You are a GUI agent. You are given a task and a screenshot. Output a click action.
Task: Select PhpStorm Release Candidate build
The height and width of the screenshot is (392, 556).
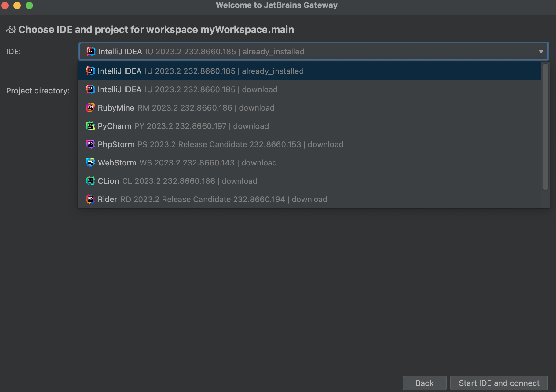click(x=214, y=144)
